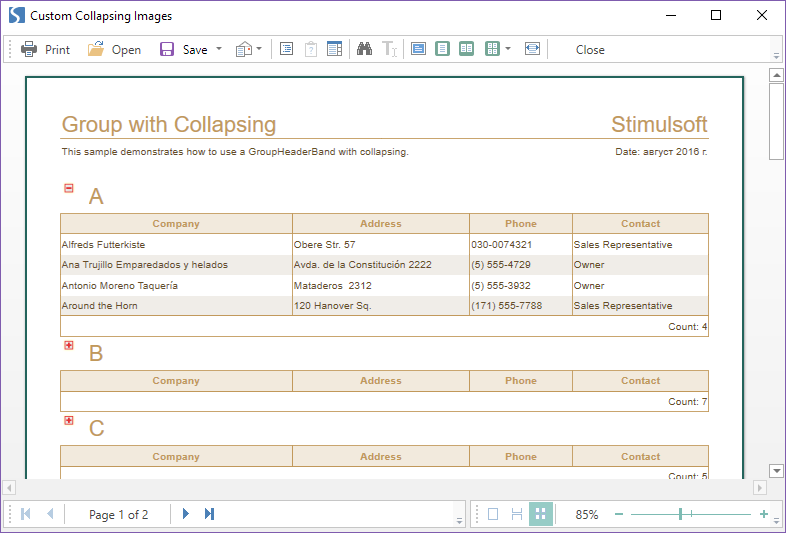Collapse group A with minus icon
This screenshot has height=533, width=786.
pos(69,188)
